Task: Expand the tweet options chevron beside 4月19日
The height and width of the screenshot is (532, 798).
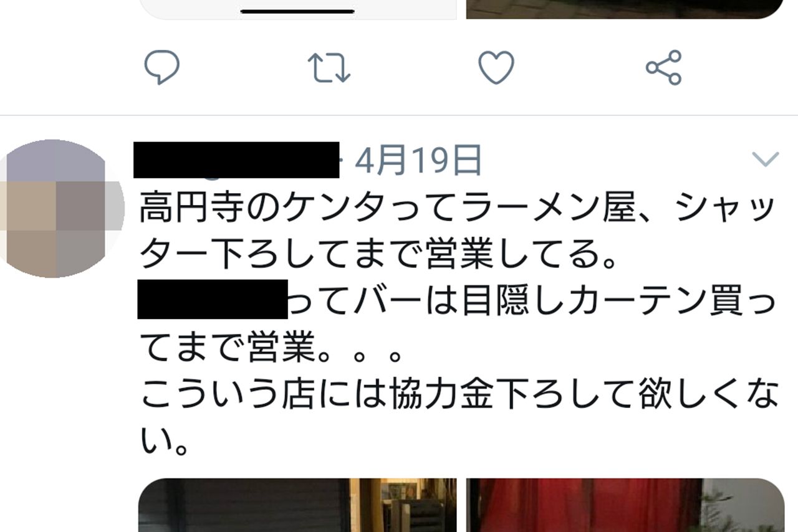Action: (x=766, y=160)
